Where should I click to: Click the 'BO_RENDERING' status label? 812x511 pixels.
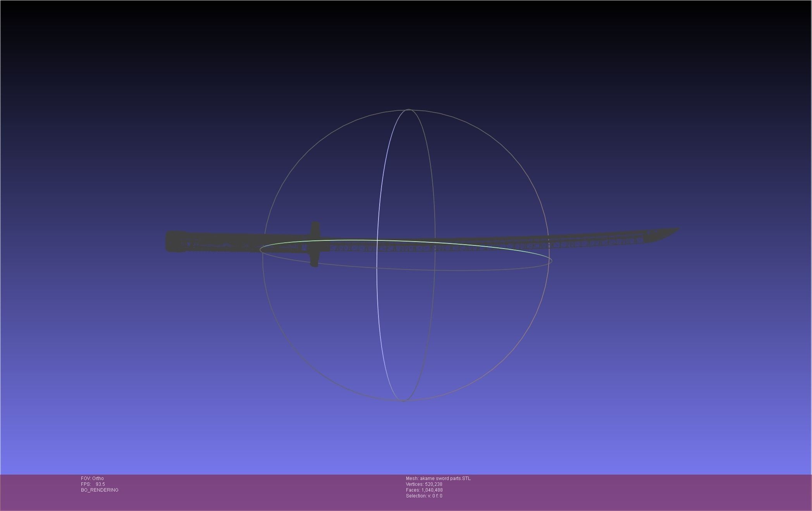point(100,490)
